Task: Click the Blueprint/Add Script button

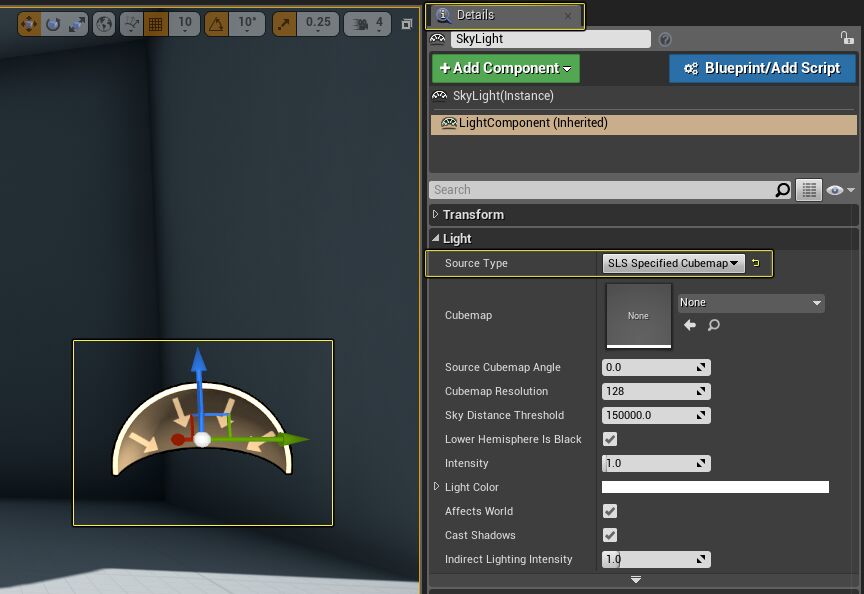Action: 761,68
